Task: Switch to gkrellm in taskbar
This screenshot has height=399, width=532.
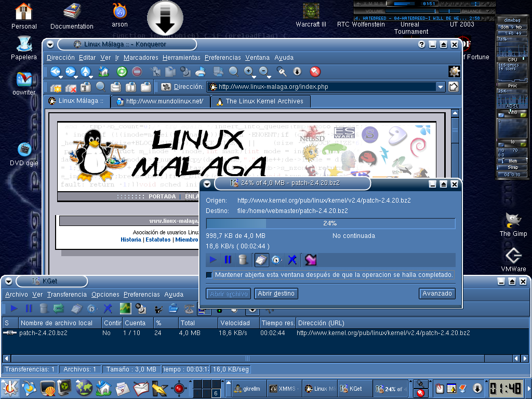Action: coord(248,389)
